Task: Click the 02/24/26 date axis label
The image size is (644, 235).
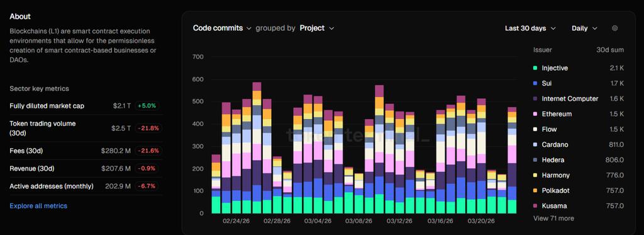Action: point(236,221)
